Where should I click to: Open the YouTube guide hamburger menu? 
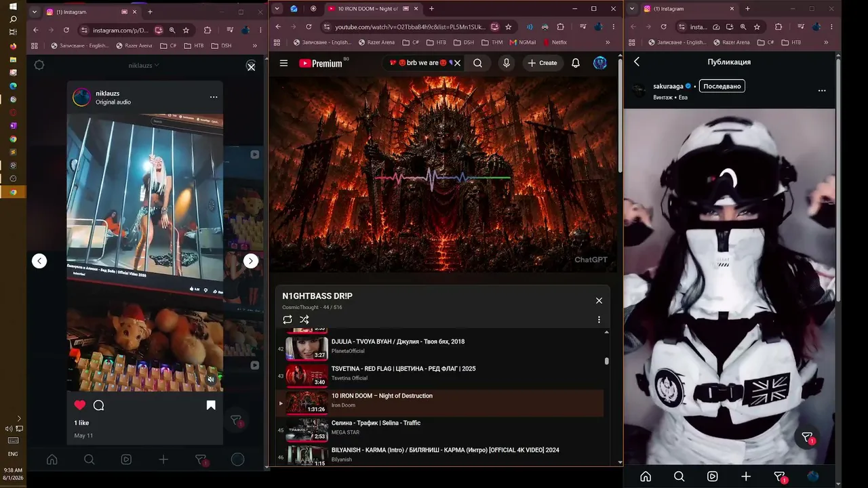pyautogui.click(x=283, y=63)
